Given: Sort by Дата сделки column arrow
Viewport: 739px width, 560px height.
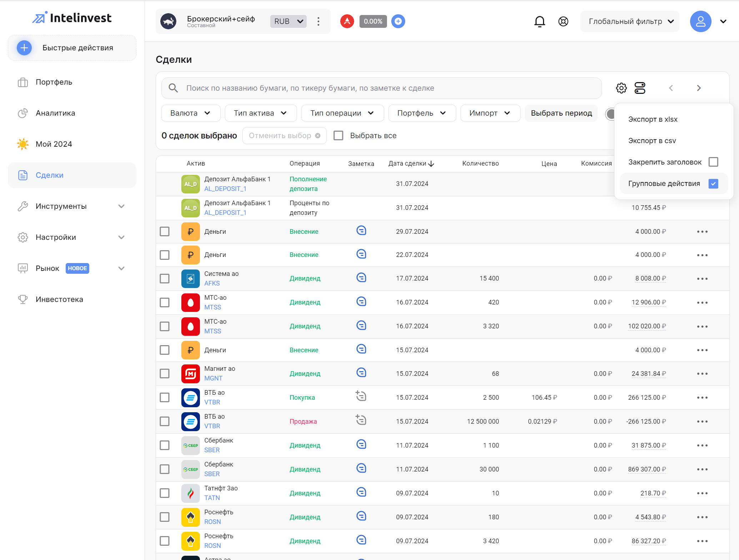Looking at the screenshot, I should tap(431, 164).
